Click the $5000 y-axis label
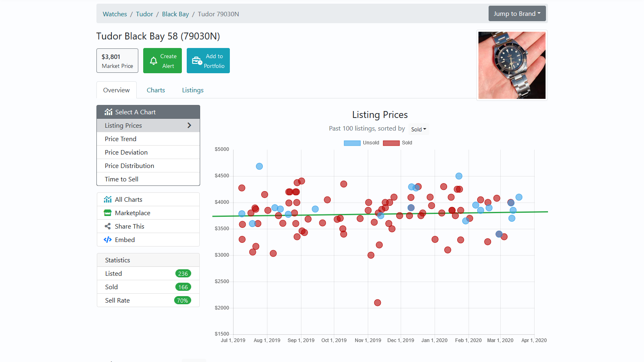 pos(222,149)
